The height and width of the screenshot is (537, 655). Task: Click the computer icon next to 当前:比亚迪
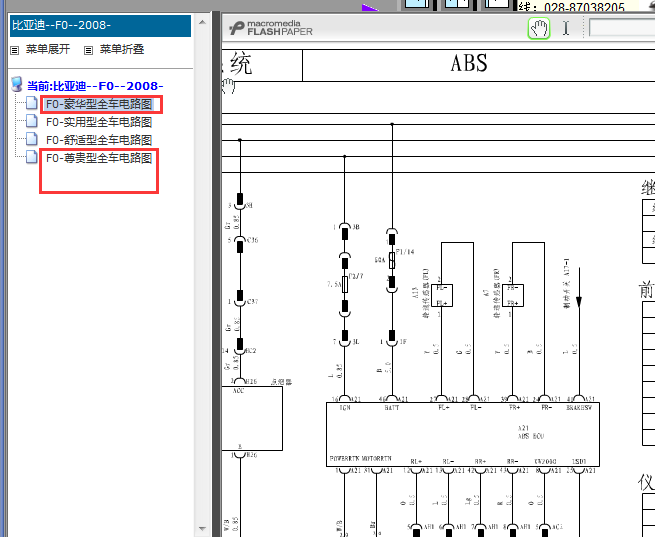coord(17,84)
